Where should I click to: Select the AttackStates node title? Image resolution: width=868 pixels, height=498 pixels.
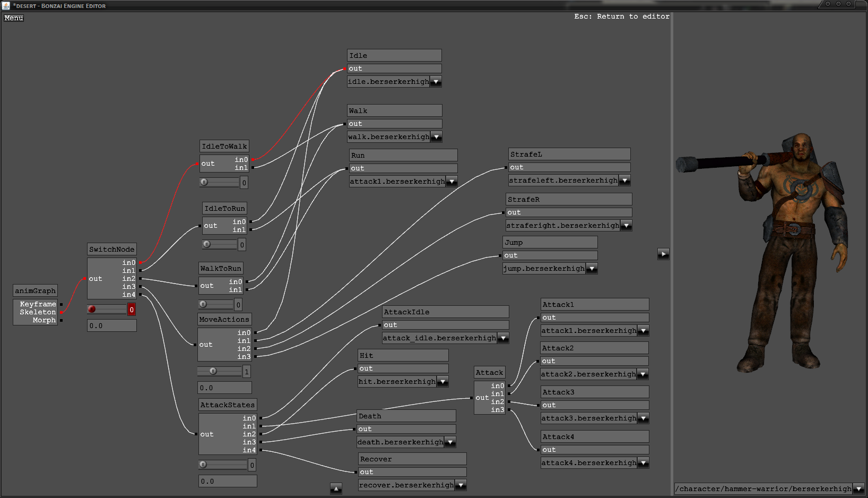click(228, 405)
